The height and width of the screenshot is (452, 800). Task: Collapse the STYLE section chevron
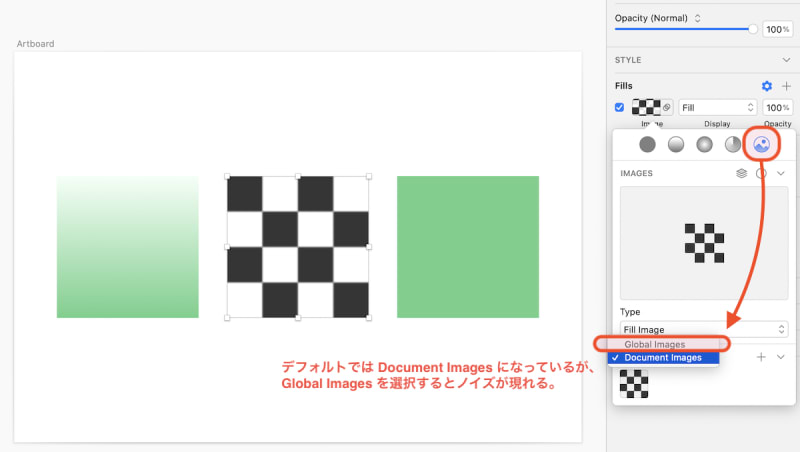tap(786, 60)
